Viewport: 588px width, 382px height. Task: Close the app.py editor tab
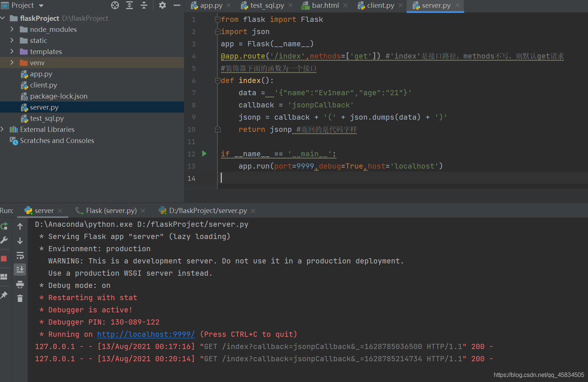229,6
